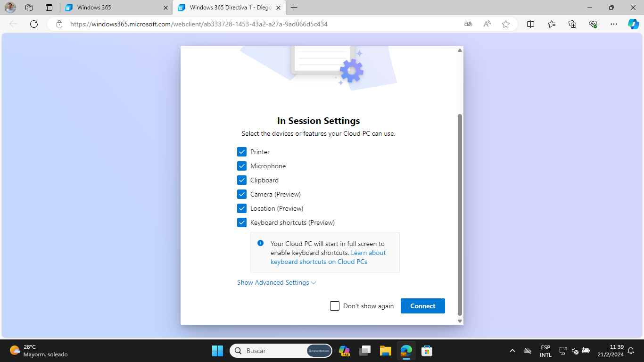Click the Edge icon in taskbar
The image size is (644, 362).
406,351
